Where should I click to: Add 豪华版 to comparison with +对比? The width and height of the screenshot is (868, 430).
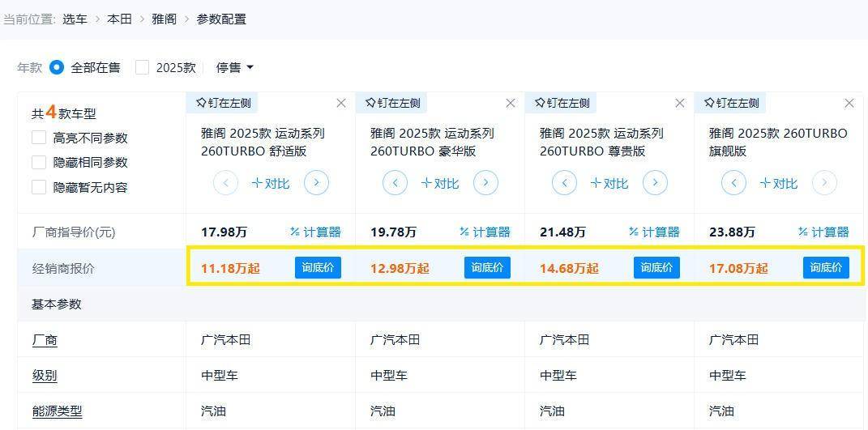[440, 184]
